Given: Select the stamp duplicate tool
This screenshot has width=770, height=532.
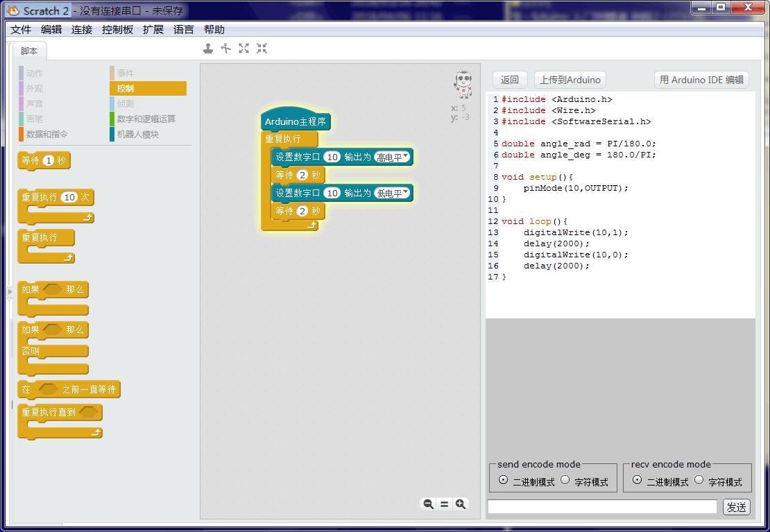Looking at the screenshot, I should coord(208,48).
